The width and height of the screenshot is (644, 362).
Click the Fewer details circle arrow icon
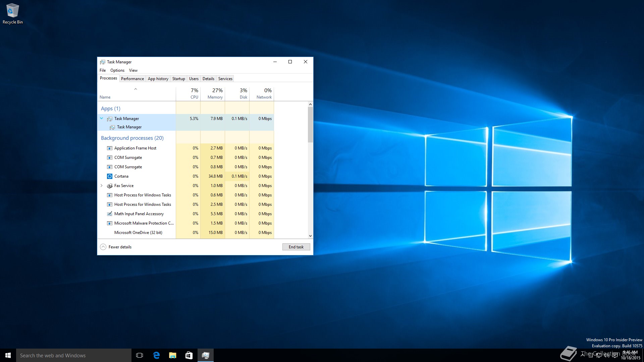[x=103, y=247]
